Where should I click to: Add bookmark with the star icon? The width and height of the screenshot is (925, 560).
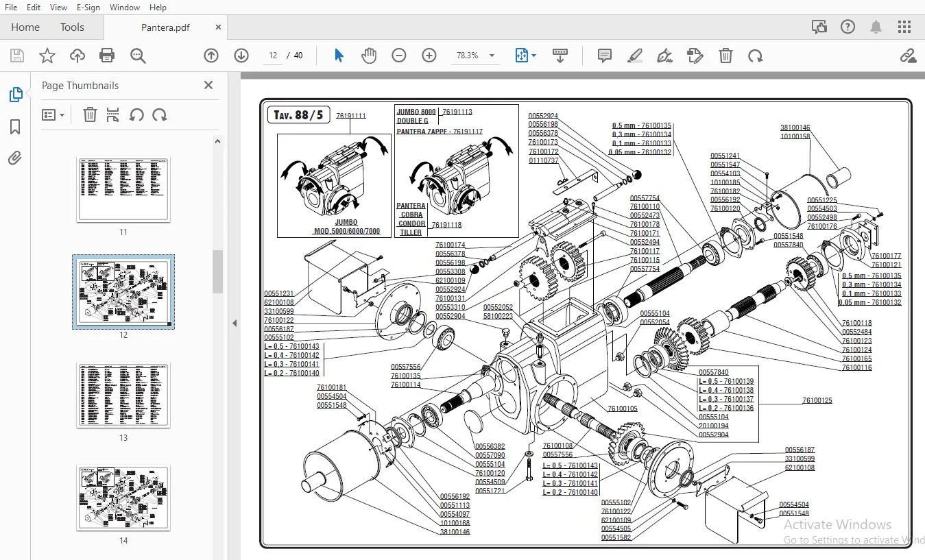(x=47, y=56)
